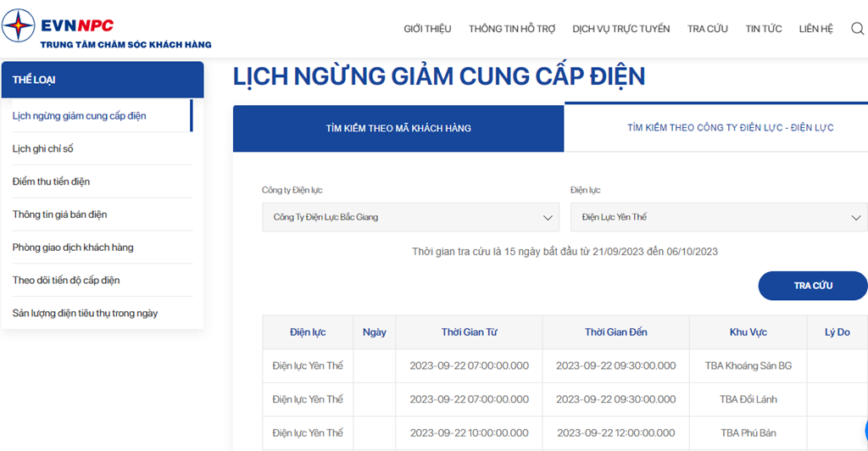The height and width of the screenshot is (451, 868).
Task: Open Phòng giao dịch khách hàng link
Action: tap(73, 248)
